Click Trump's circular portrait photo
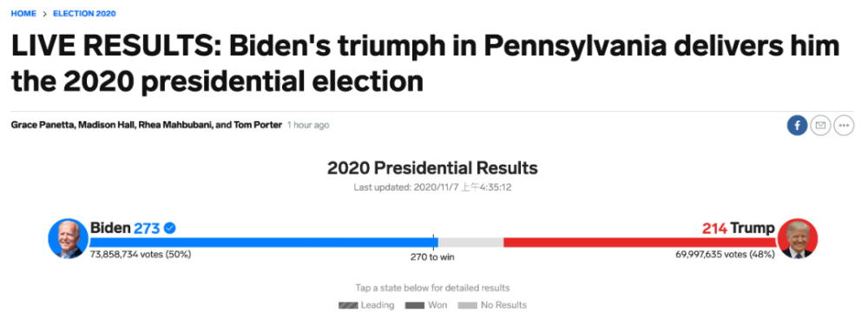 (798, 238)
